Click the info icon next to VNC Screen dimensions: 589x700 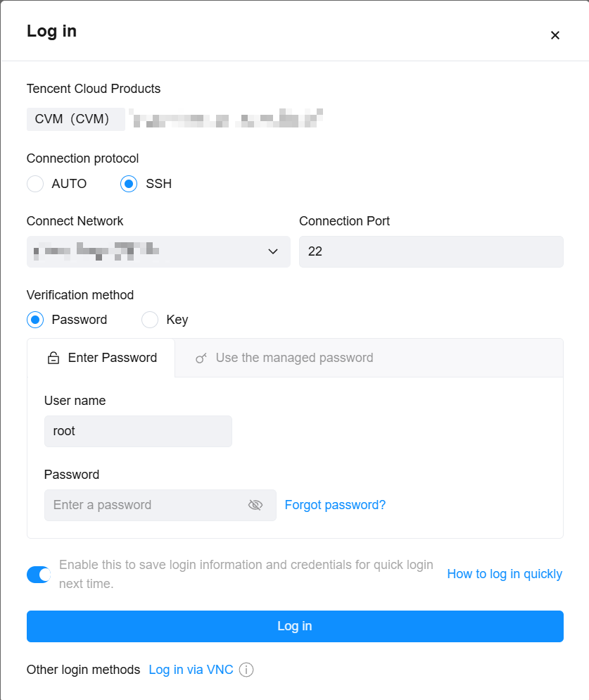tap(246, 670)
